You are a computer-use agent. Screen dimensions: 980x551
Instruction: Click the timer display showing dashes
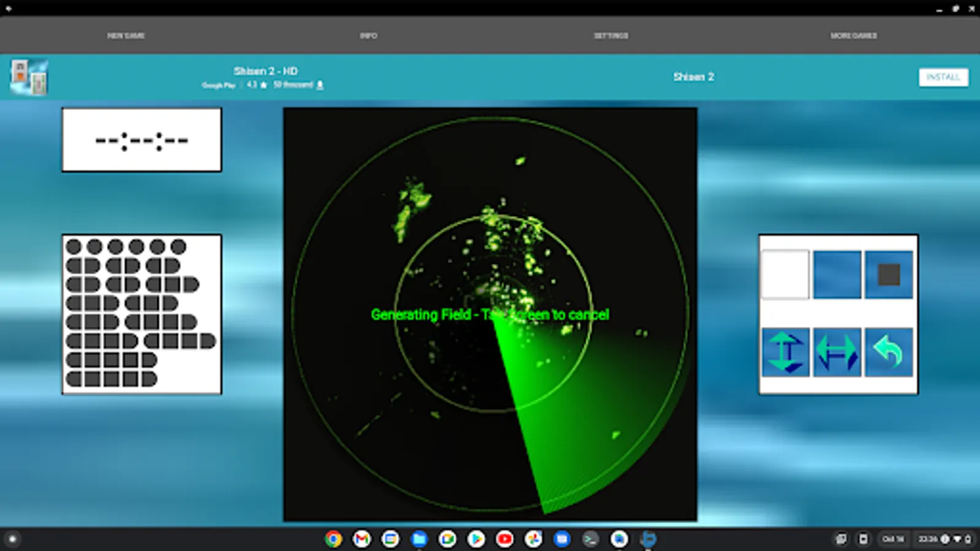pos(141,140)
